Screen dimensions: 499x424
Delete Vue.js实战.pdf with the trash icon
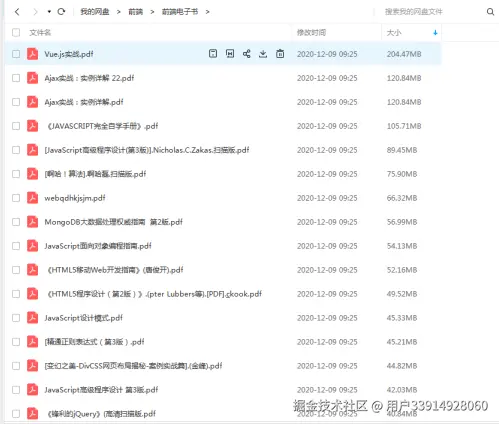click(280, 54)
